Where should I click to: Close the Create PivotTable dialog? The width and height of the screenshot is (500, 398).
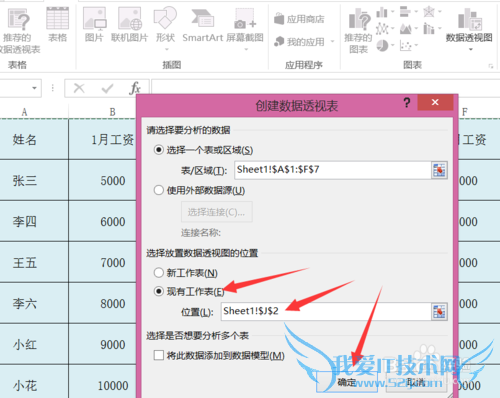click(x=435, y=102)
